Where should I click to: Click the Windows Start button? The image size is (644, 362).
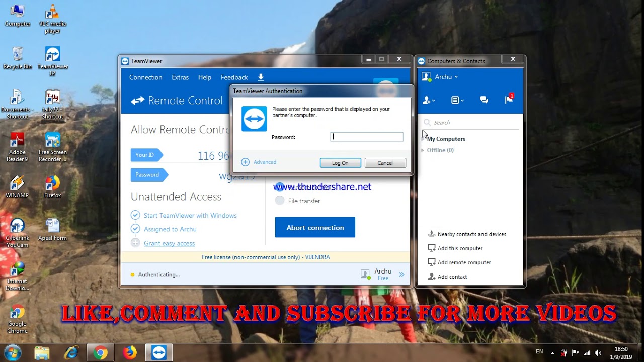coord(12,352)
